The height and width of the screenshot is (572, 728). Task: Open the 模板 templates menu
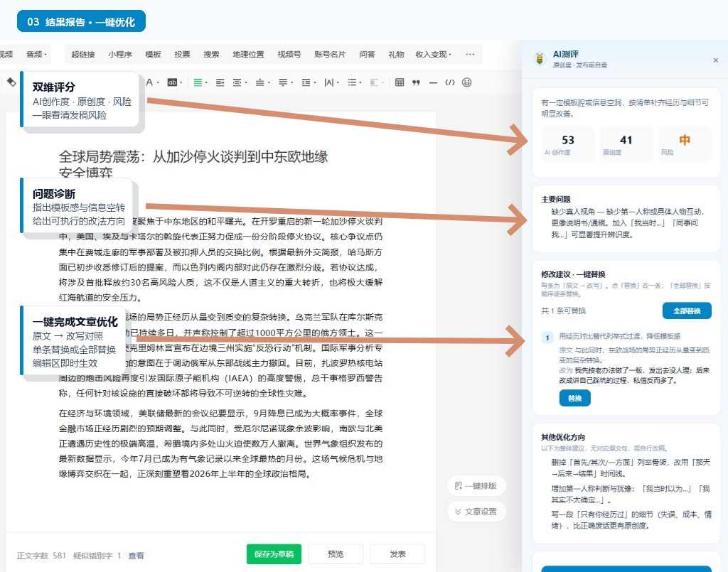point(153,54)
